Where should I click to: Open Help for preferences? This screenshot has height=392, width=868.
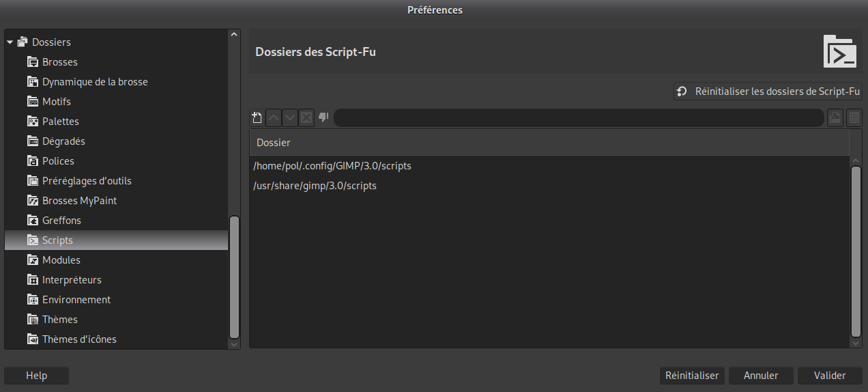coord(36,376)
